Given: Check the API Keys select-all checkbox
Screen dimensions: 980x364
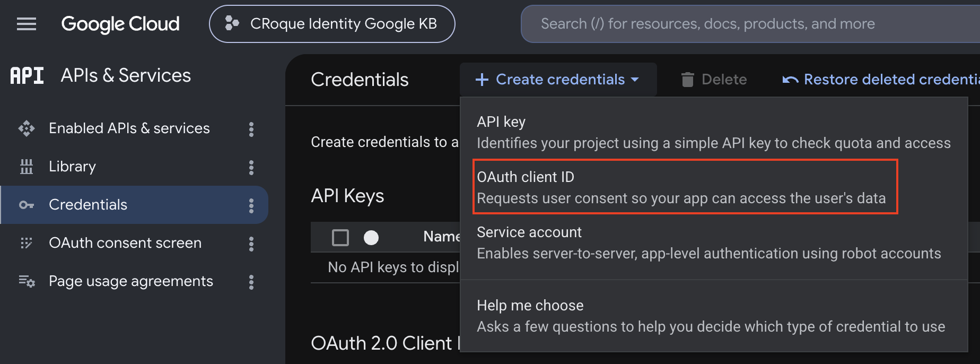Looking at the screenshot, I should tap(340, 237).
